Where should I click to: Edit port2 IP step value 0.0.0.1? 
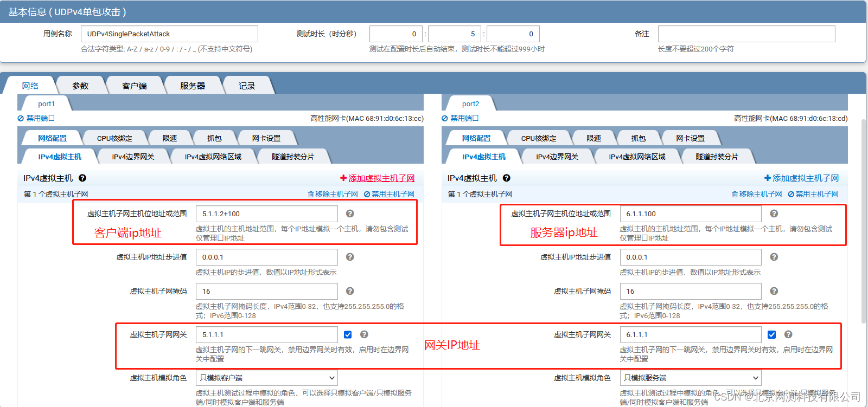(x=691, y=257)
